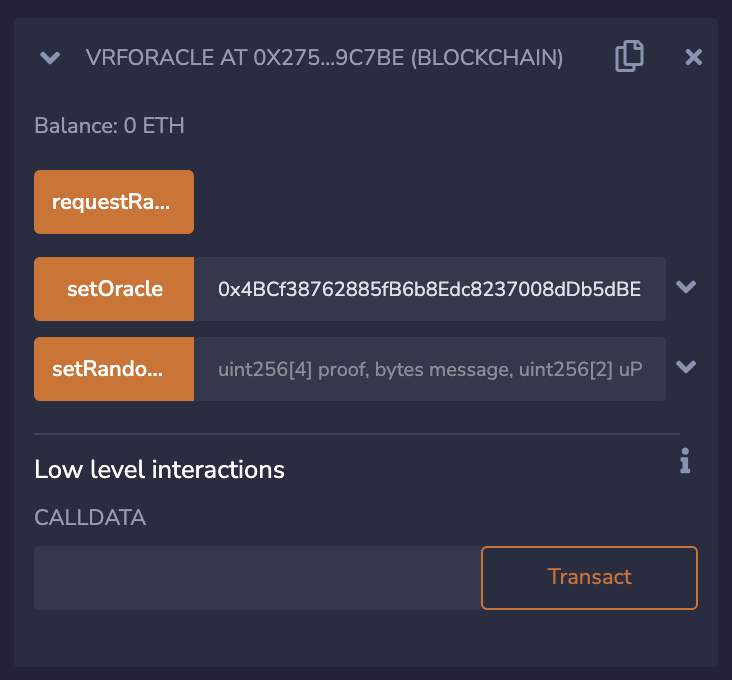The width and height of the screenshot is (732, 680).
Task: Call the requestRa... function
Action: point(114,202)
